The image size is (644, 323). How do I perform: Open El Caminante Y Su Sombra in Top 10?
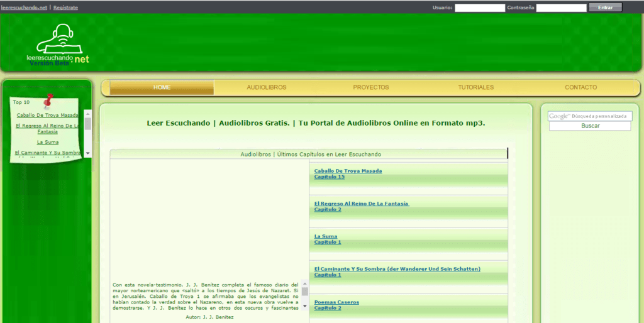(48, 153)
